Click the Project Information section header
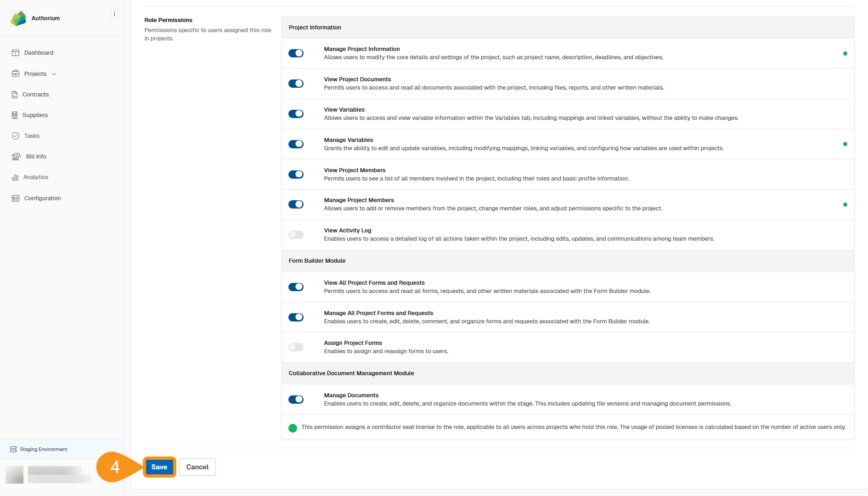The image size is (868, 496). pos(315,27)
